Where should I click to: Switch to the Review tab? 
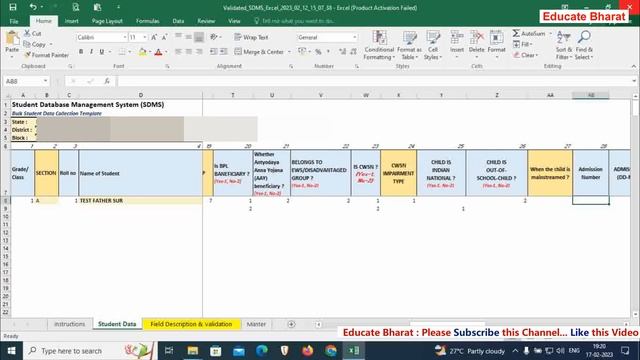[206, 21]
